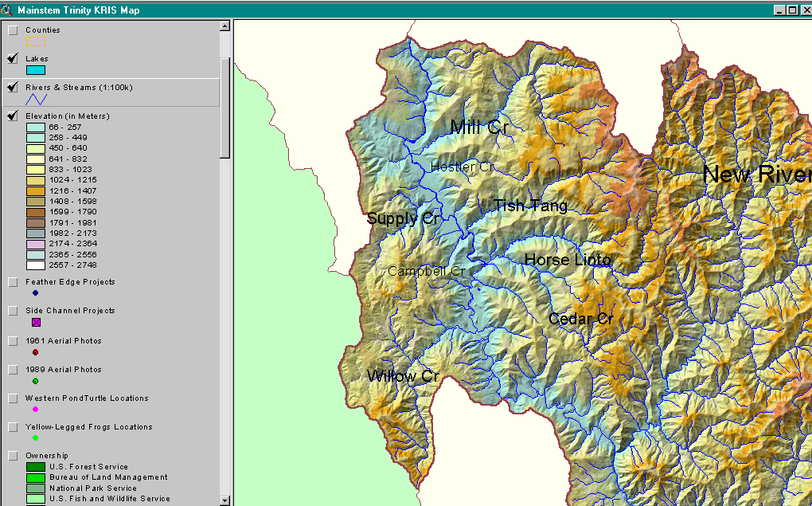Screen dimensions: 812x506
Task: Click the Hostler Cr map label
Action: coord(463,167)
